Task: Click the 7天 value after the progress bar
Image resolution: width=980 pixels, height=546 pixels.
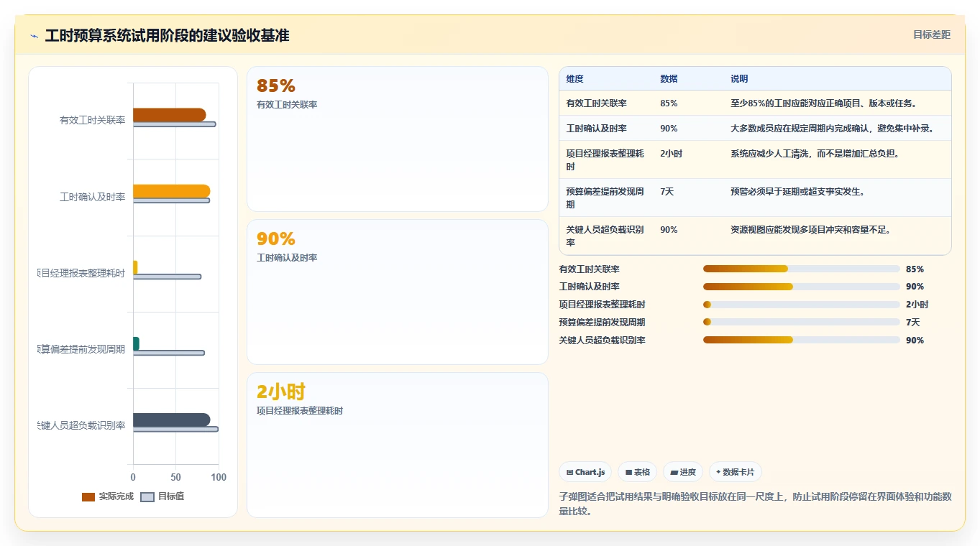Action: (912, 323)
